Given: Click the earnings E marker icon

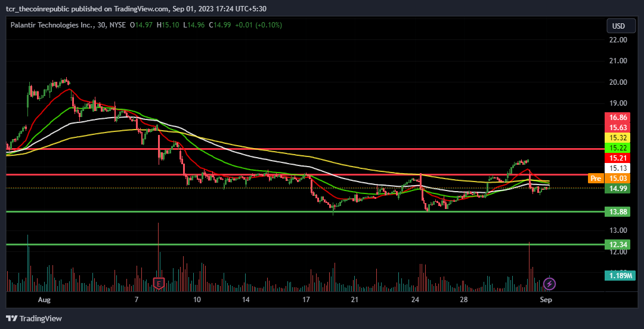Looking at the screenshot, I should pyautogui.click(x=159, y=284).
